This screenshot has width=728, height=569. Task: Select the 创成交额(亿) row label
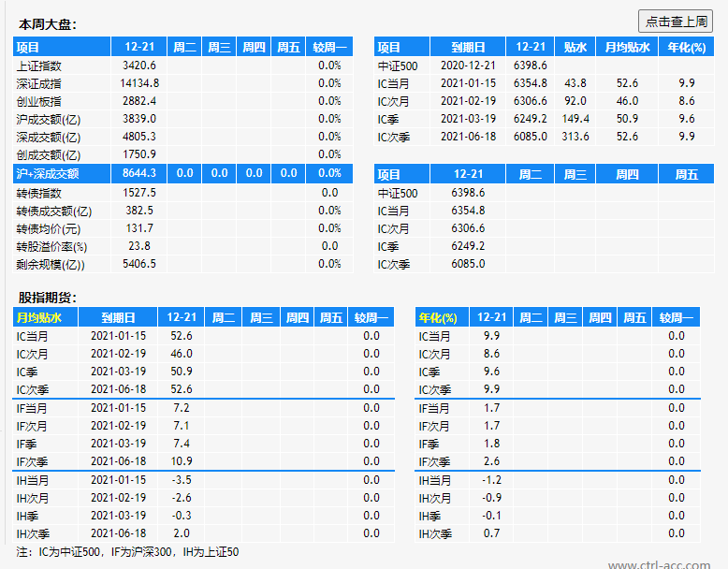[49, 154]
